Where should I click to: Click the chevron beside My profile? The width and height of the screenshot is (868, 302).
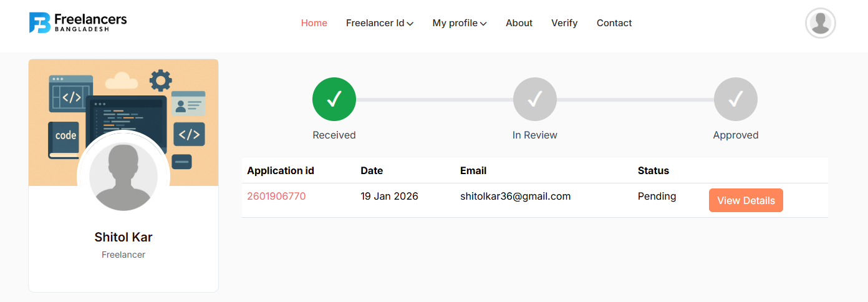click(x=483, y=24)
